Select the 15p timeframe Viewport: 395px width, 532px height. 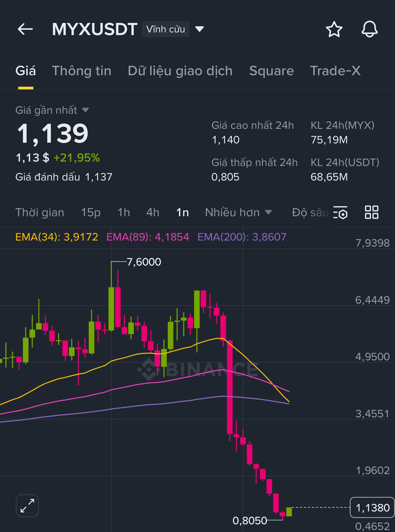coord(91,213)
